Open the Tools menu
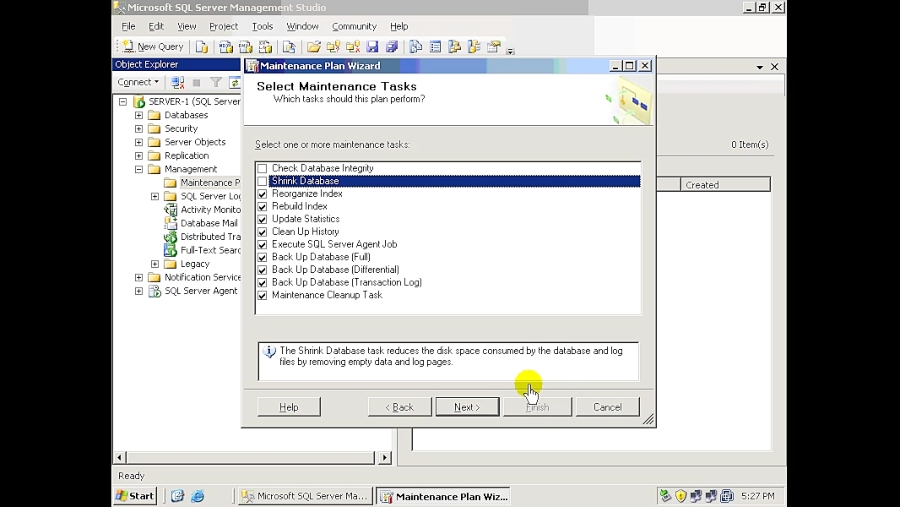The image size is (900, 507). tap(262, 26)
